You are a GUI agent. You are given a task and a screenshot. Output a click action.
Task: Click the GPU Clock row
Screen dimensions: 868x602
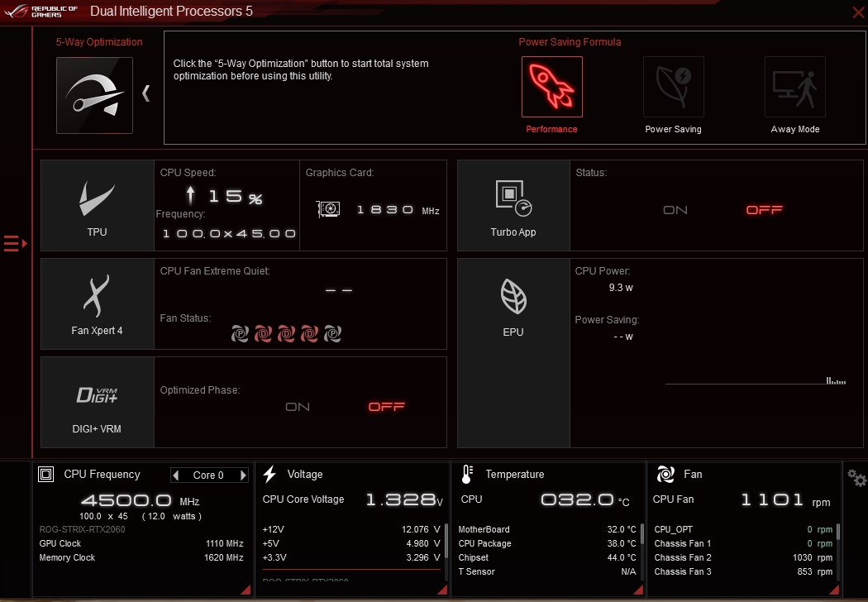141,543
